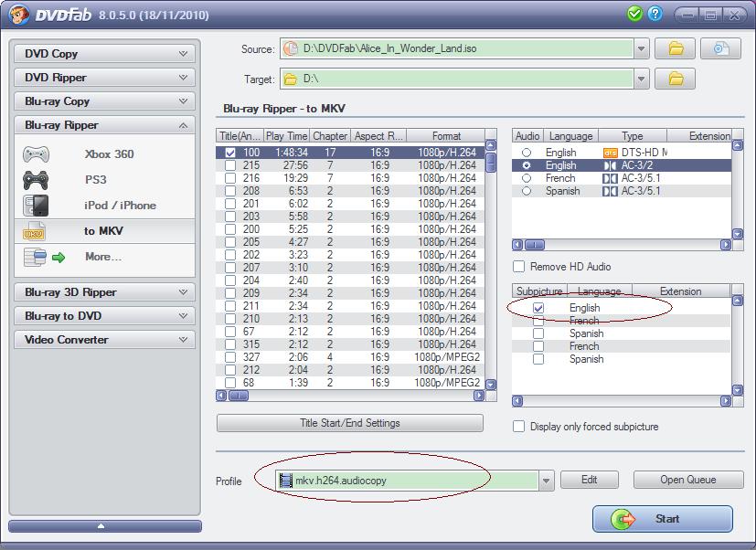756x550 pixels.
Task: Click title list vertical scrollbar thumb
Action: point(491,162)
